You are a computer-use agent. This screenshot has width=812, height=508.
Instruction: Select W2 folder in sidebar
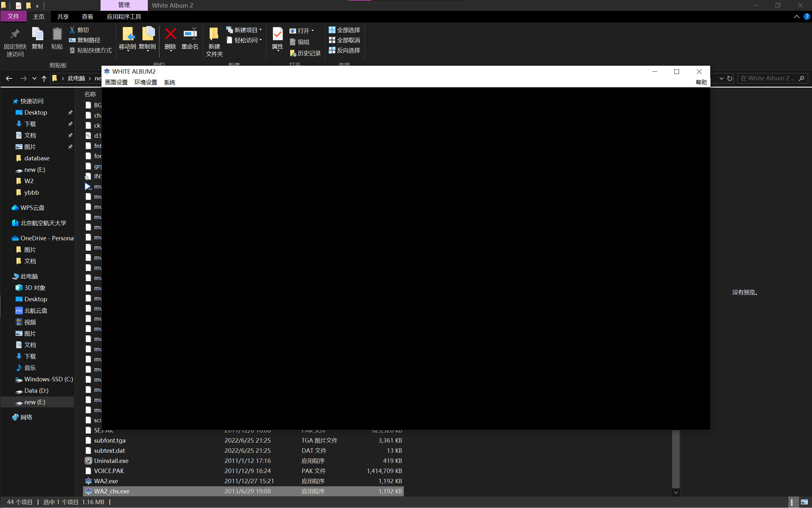coord(29,181)
